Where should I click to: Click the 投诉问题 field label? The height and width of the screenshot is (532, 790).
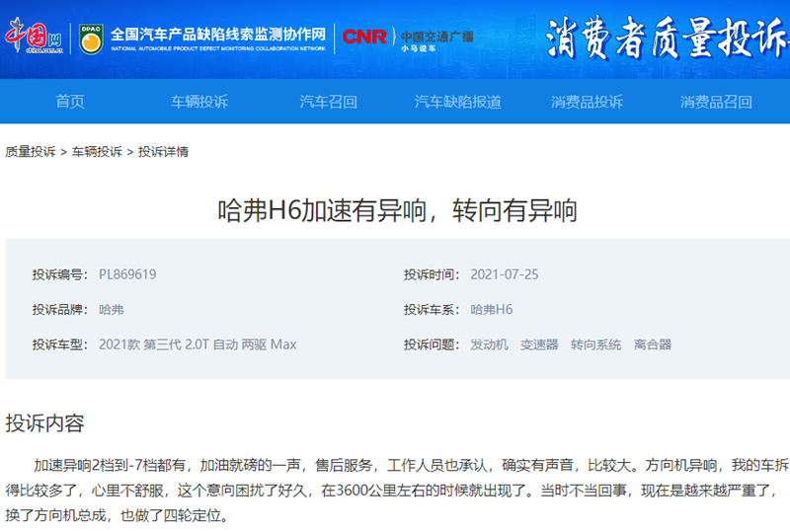432,344
